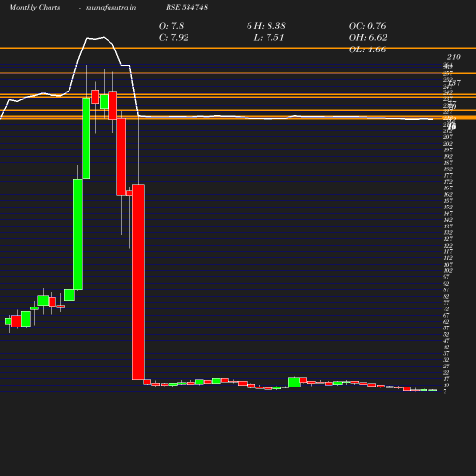476x476 pixels.
Task: Click the tallest green rally candle
Action: click(78, 234)
